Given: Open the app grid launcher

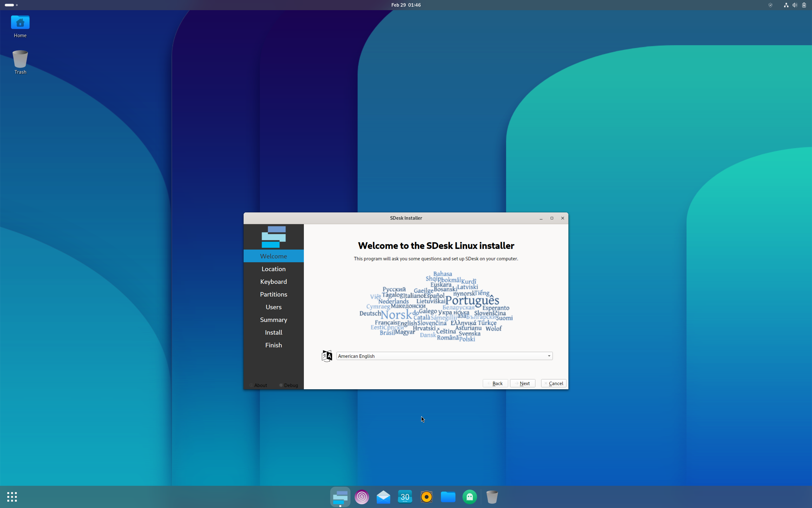Looking at the screenshot, I should click(12, 497).
